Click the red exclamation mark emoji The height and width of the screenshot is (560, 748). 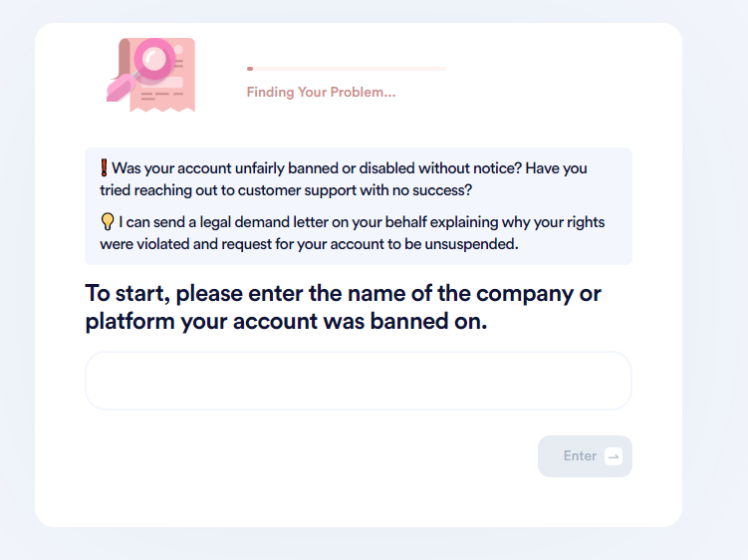(104, 168)
